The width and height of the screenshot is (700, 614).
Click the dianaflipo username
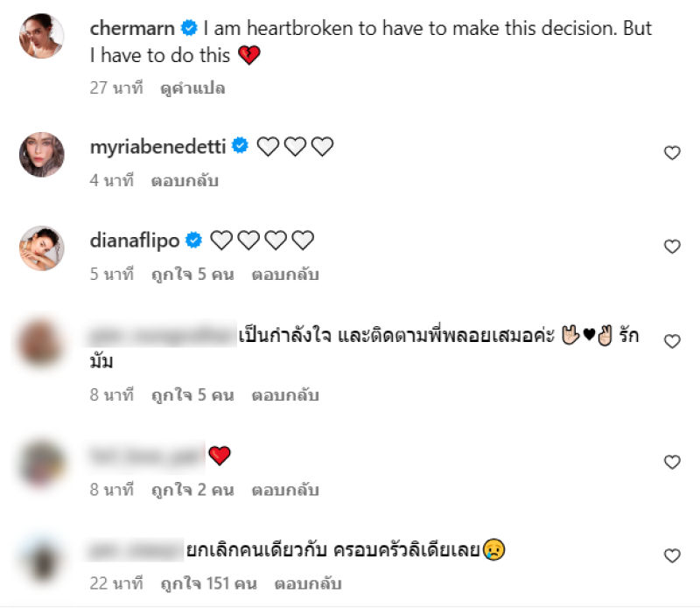[136, 241]
